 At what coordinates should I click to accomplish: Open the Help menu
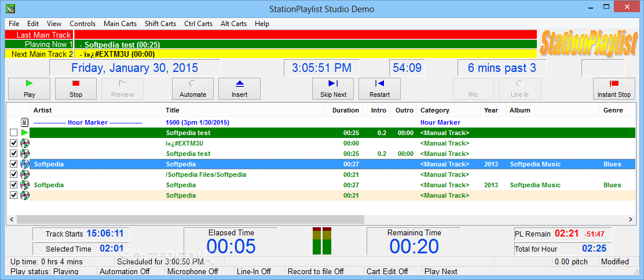262,24
